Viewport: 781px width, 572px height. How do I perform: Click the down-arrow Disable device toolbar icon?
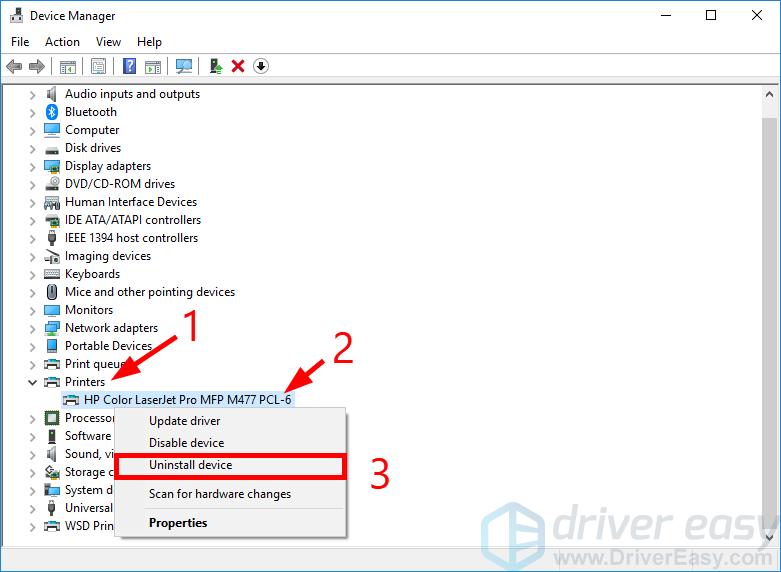(x=261, y=66)
